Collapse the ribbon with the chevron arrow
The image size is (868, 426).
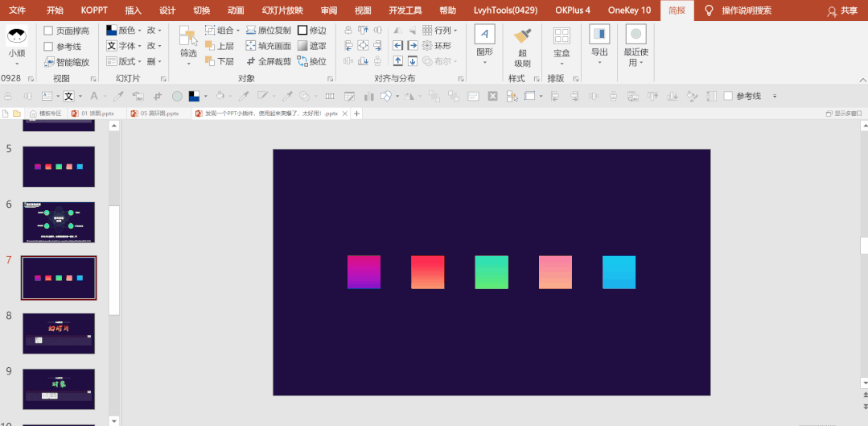(x=862, y=79)
